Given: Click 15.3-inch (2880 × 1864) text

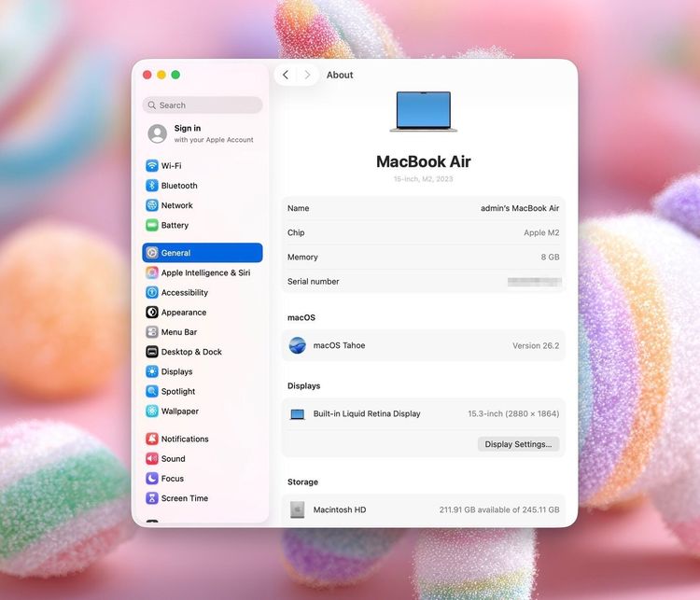Looking at the screenshot, I should tap(513, 413).
